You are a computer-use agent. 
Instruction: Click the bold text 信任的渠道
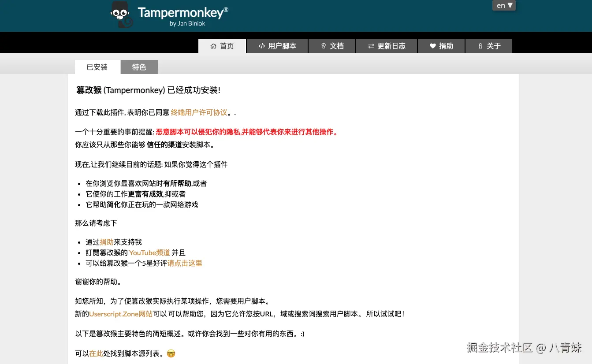[x=164, y=144]
